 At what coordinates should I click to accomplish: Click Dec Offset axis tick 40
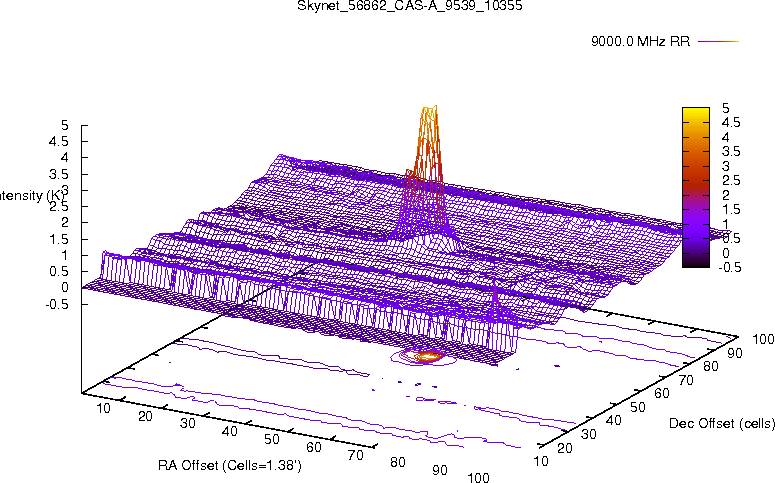coord(613,421)
